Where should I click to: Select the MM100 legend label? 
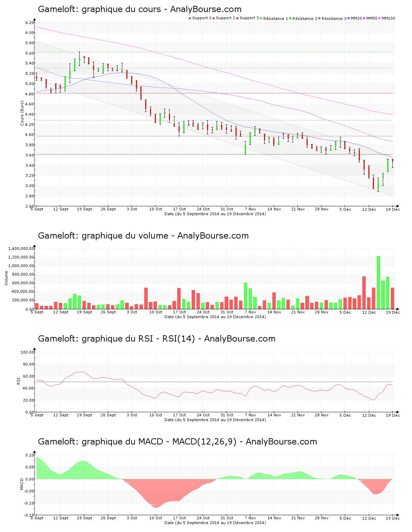388,18
